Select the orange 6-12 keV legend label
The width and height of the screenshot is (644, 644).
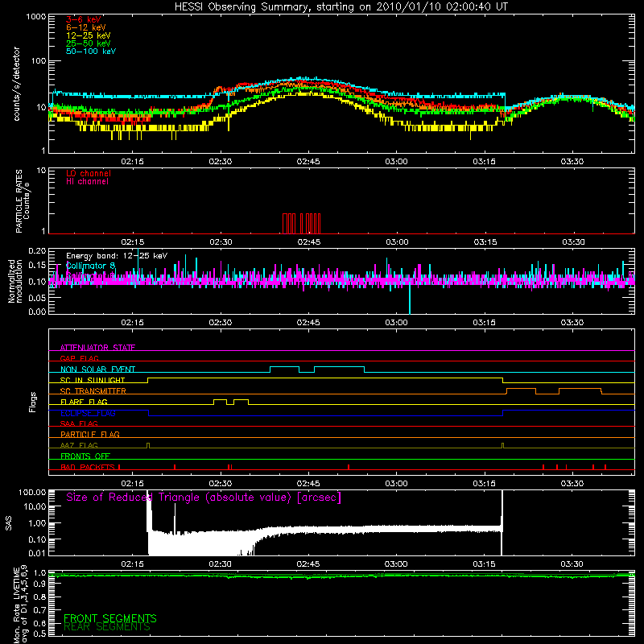[x=86, y=27]
